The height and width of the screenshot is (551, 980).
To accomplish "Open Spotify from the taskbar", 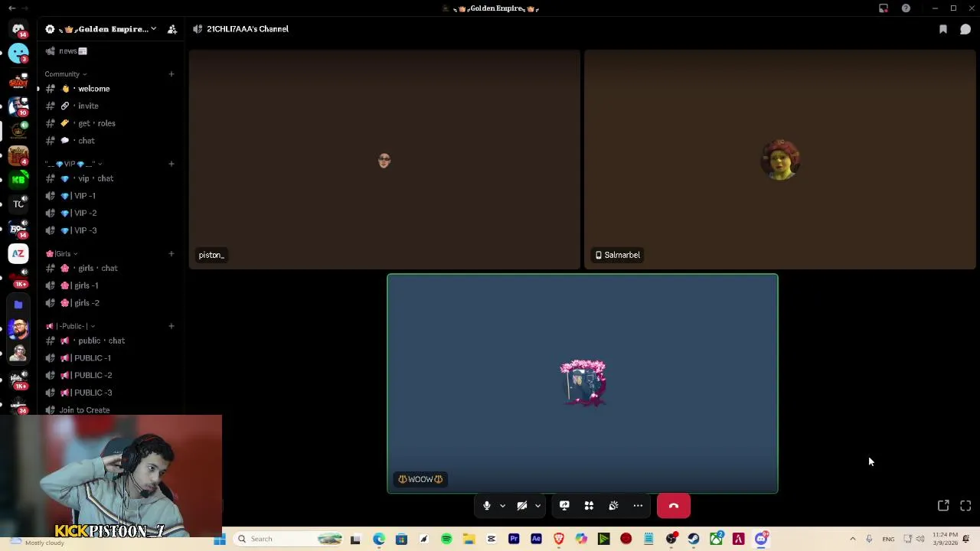I will pos(446,539).
